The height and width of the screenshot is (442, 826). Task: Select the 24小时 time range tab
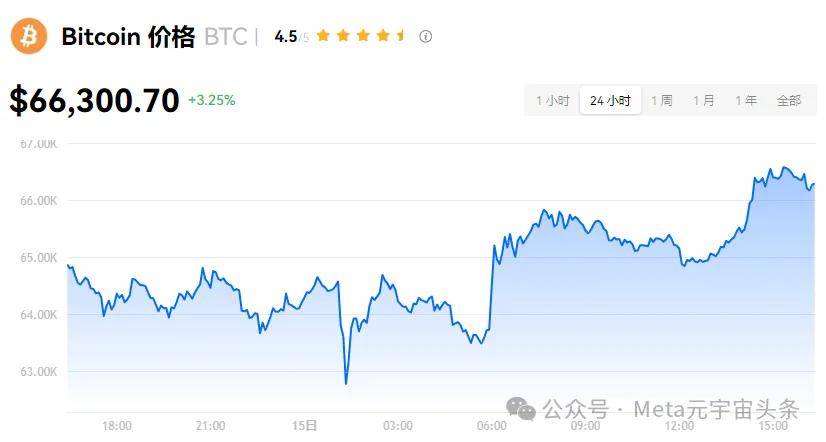pos(610,100)
